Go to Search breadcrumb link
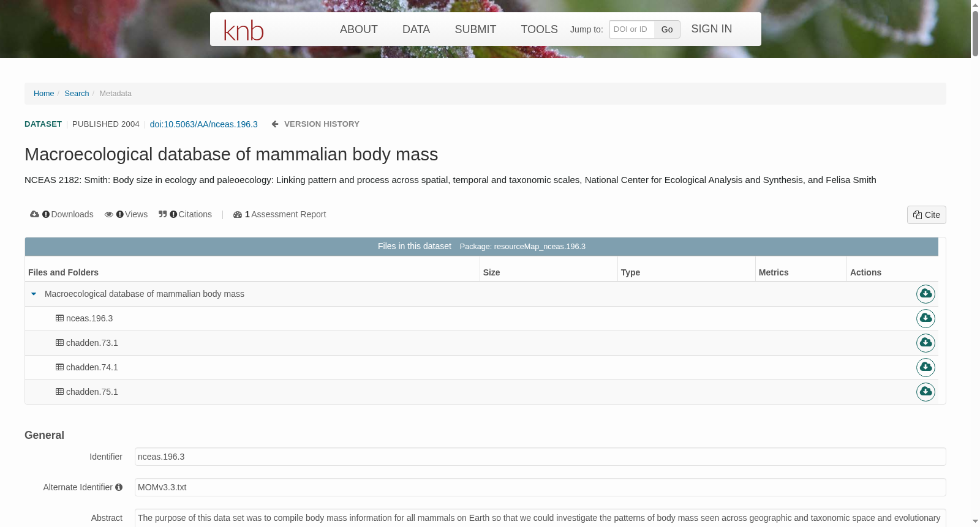 (77, 94)
